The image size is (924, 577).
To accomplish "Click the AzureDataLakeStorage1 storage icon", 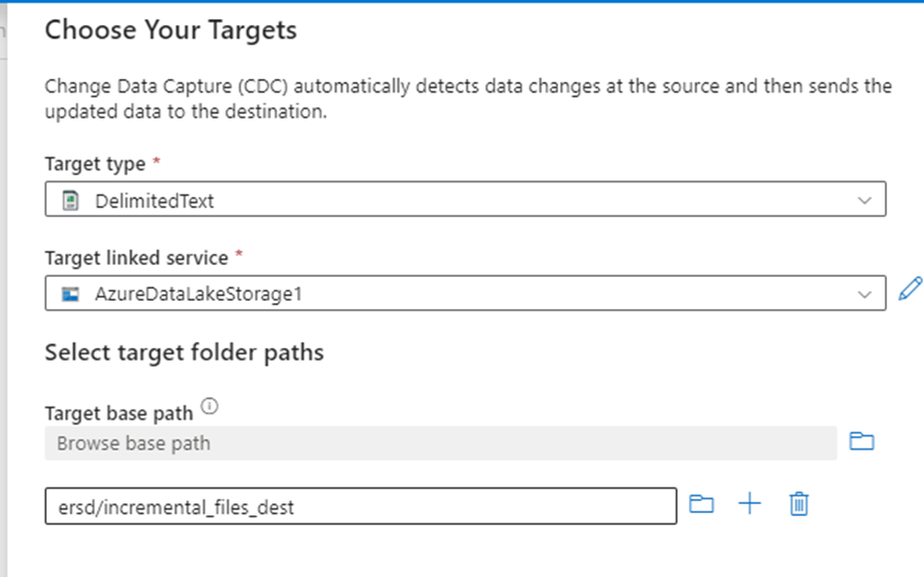I will point(71,294).
